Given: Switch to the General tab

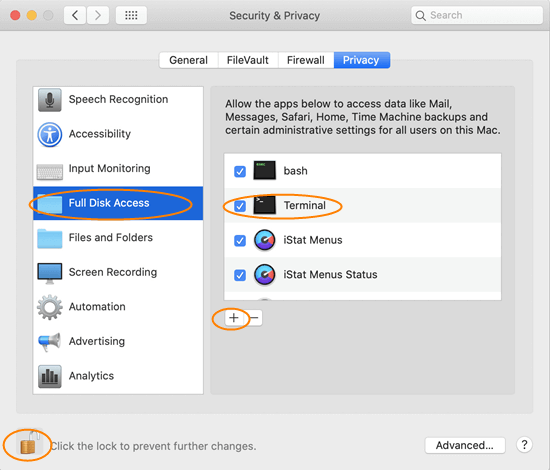Looking at the screenshot, I should pyautogui.click(x=189, y=60).
